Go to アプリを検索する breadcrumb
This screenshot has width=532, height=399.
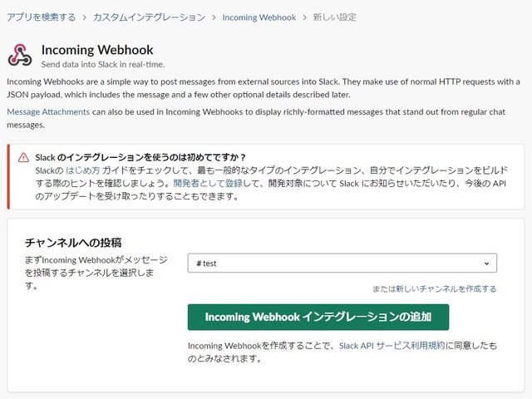[x=41, y=17]
